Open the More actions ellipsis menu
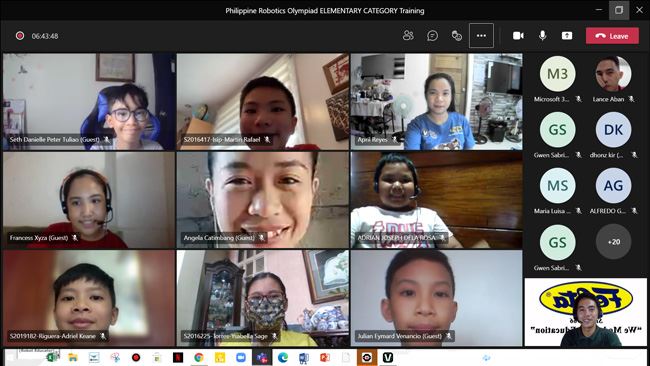Viewport: 650px width, 366px height. [481, 36]
